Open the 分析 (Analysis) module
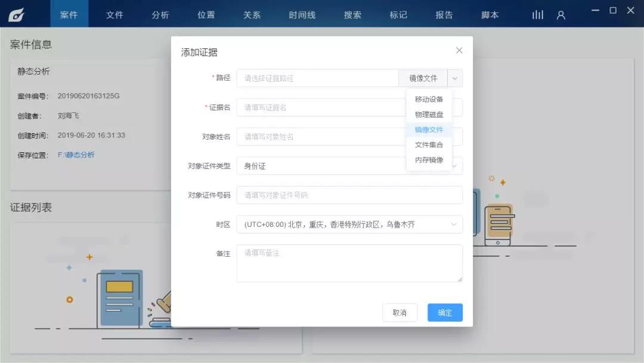 pos(160,14)
